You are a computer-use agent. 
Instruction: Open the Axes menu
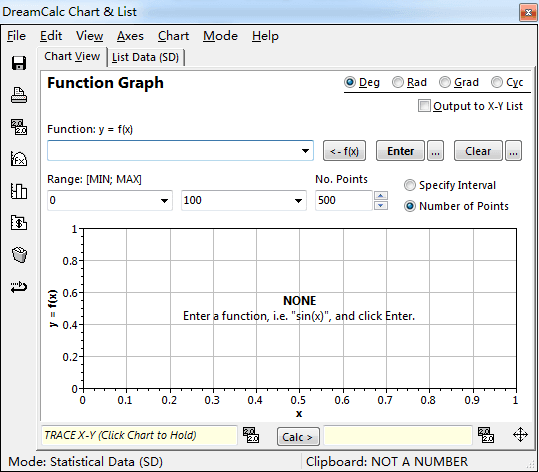coord(130,36)
